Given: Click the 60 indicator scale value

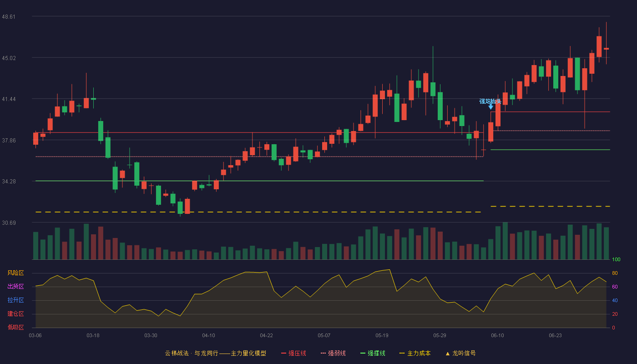Looking at the screenshot, I should pos(615,287).
